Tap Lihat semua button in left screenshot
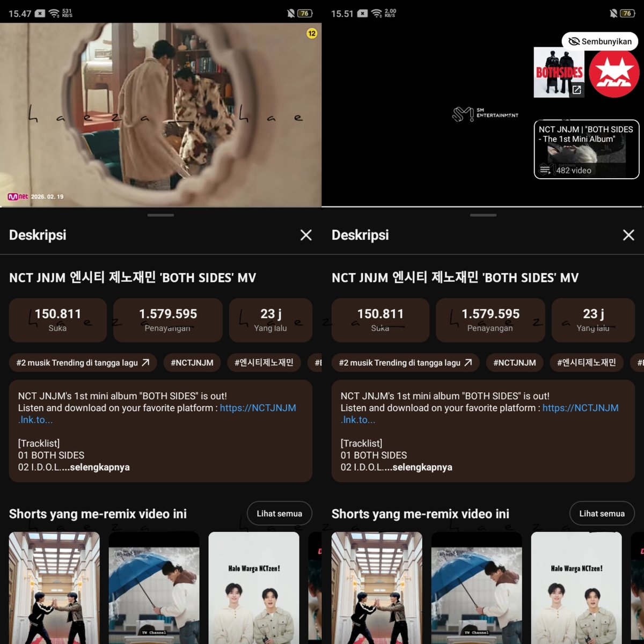 (x=279, y=514)
